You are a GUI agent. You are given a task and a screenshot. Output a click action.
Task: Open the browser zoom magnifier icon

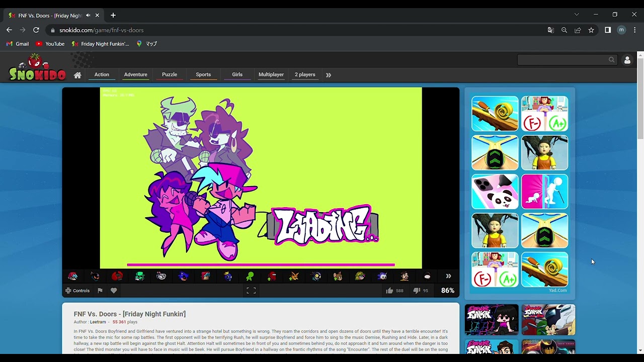coord(564,30)
